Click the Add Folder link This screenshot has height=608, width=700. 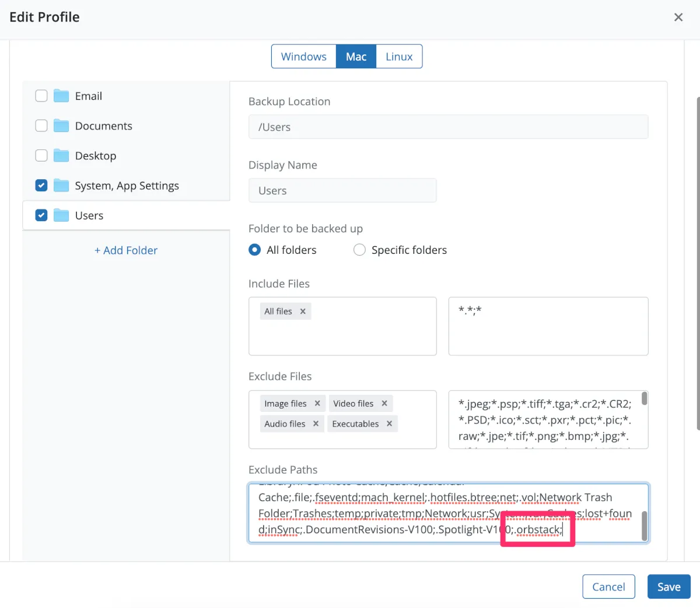126,250
